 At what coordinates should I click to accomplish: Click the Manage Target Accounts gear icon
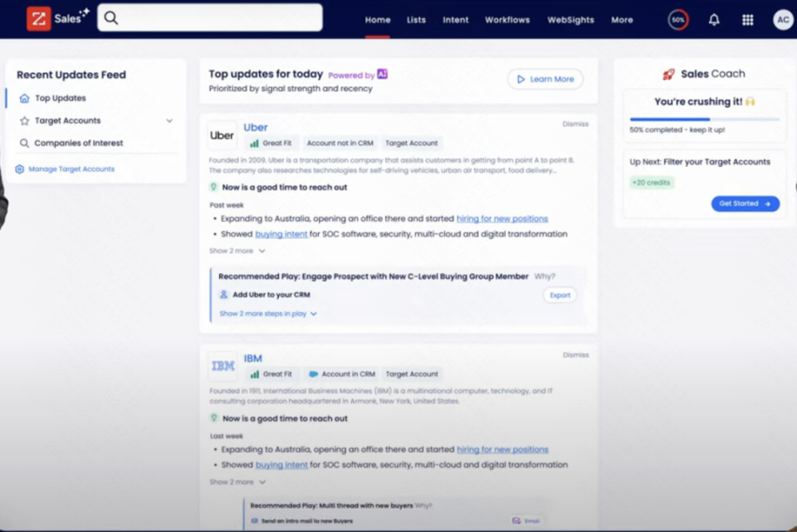point(19,169)
